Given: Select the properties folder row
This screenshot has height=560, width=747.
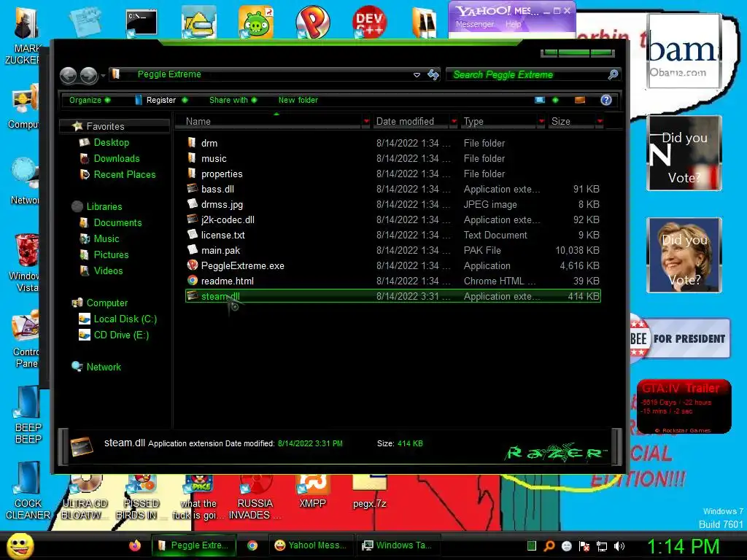Looking at the screenshot, I should pyautogui.click(x=393, y=174).
